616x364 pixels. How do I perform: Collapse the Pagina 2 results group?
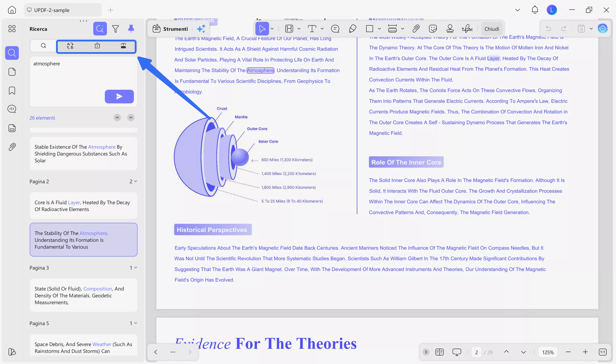tap(136, 181)
